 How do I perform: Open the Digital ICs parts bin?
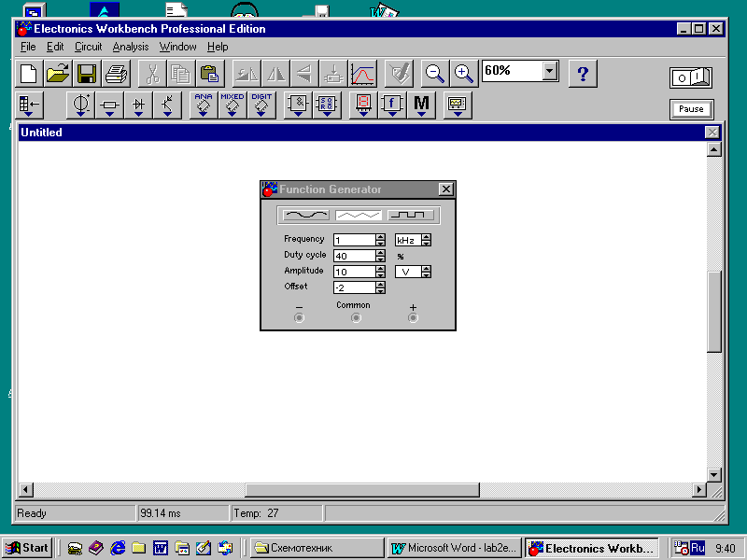point(261,105)
